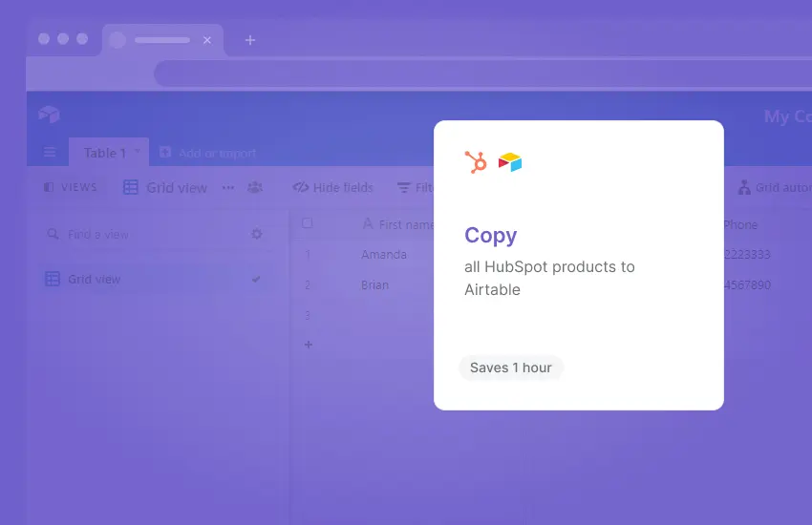Screen dimensions: 812x525
Task: Click the First name column header
Action: tap(397, 224)
